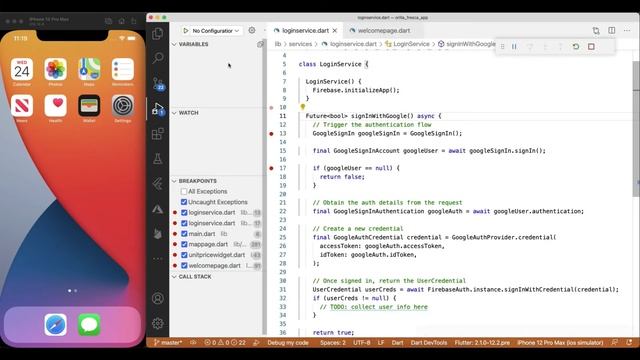This screenshot has height=360, width=640.
Task: Select device iPhone 12 Pro Max in status bar
Action: point(560,343)
